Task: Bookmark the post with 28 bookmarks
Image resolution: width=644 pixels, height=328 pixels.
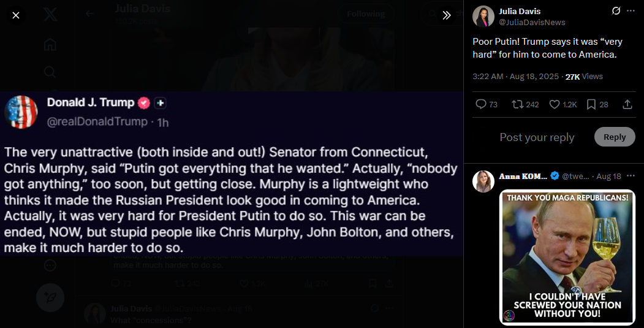Action: (x=591, y=104)
